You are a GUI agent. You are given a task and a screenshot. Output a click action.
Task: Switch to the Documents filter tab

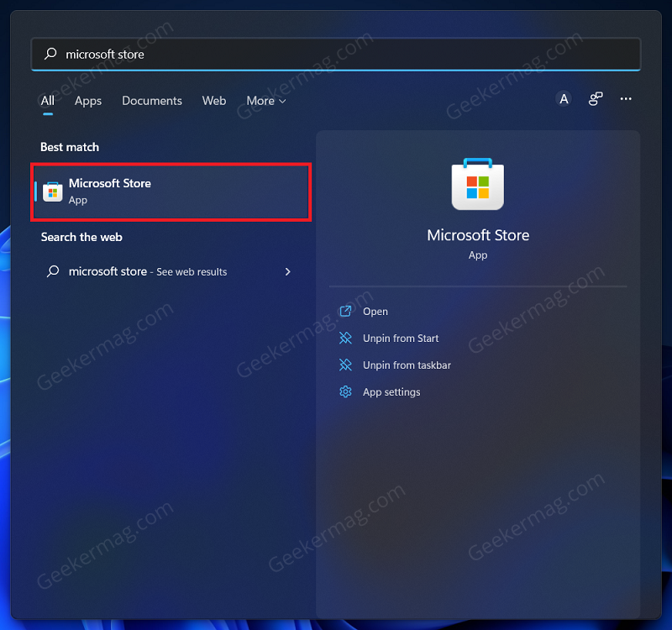(152, 101)
